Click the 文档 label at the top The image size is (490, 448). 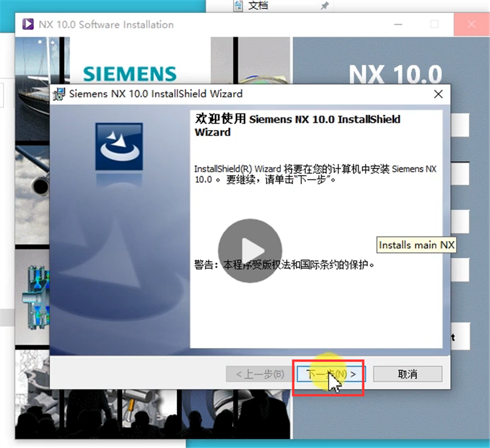[x=258, y=5]
